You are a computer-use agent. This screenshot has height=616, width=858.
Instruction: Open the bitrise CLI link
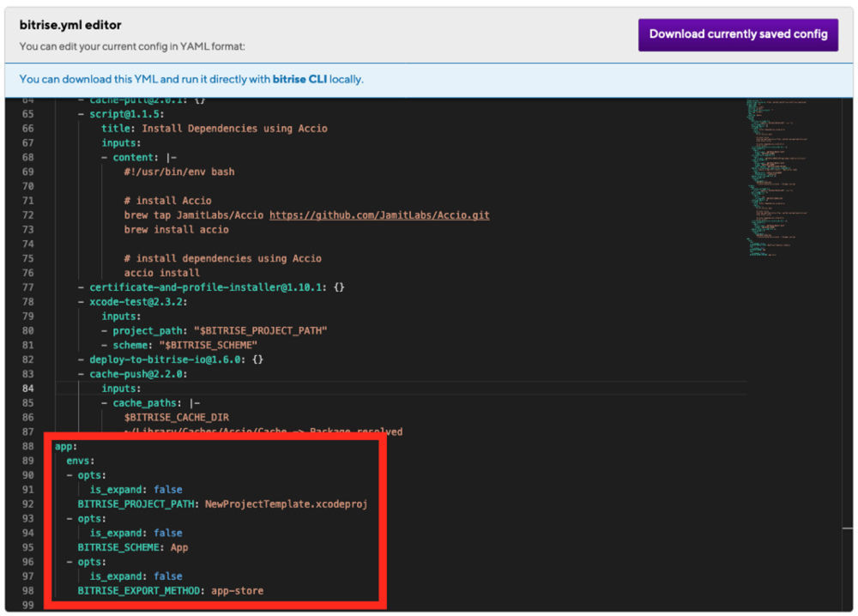(x=299, y=79)
